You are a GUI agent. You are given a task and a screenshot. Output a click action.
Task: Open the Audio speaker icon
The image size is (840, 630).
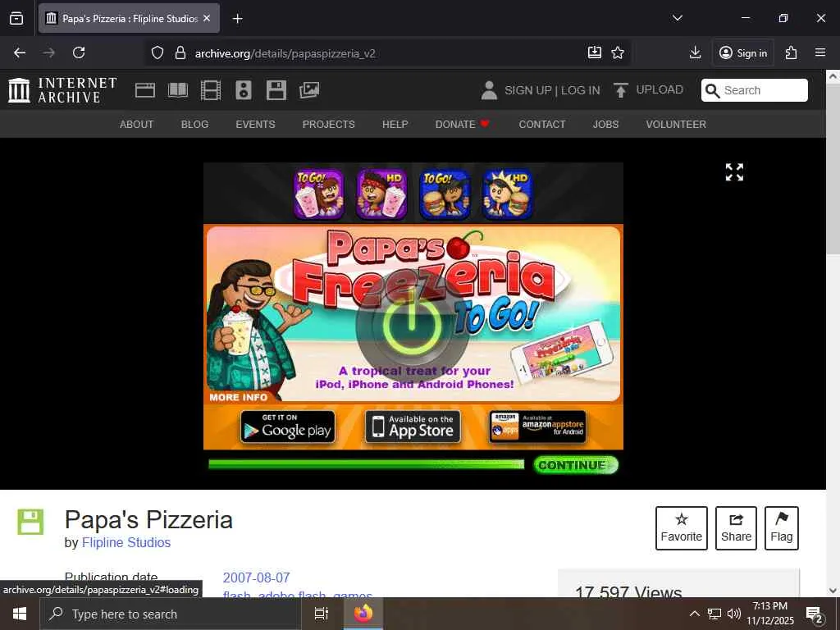click(x=243, y=90)
